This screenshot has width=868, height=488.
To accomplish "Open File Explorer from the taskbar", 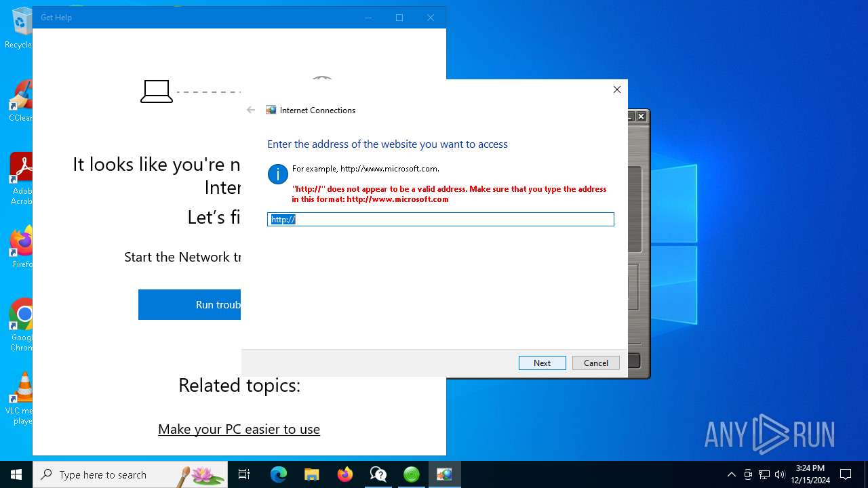I will point(311,474).
